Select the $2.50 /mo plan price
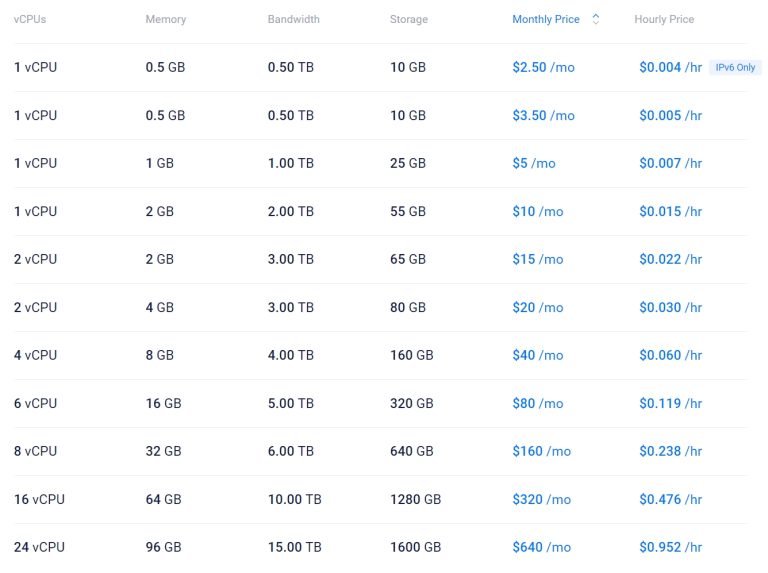The height and width of the screenshot is (573, 768). [x=543, y=67]
